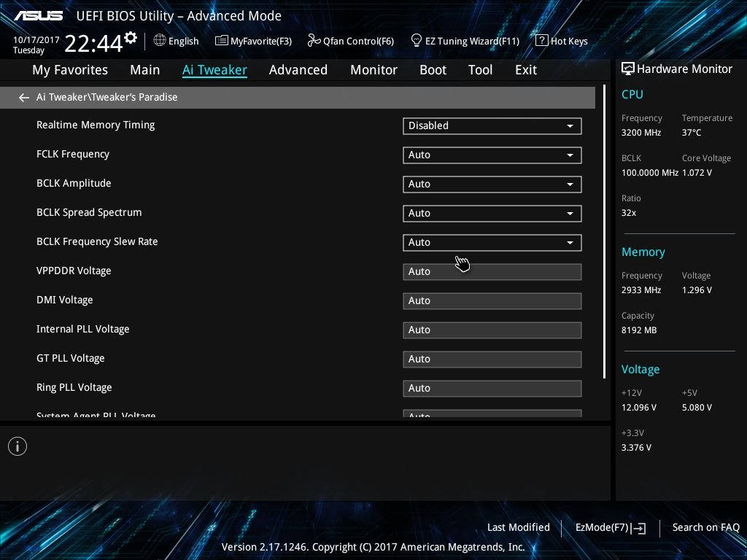747x560 pixels.
Task: Click the info icon in help panel
Action: [x=18, y=446]
